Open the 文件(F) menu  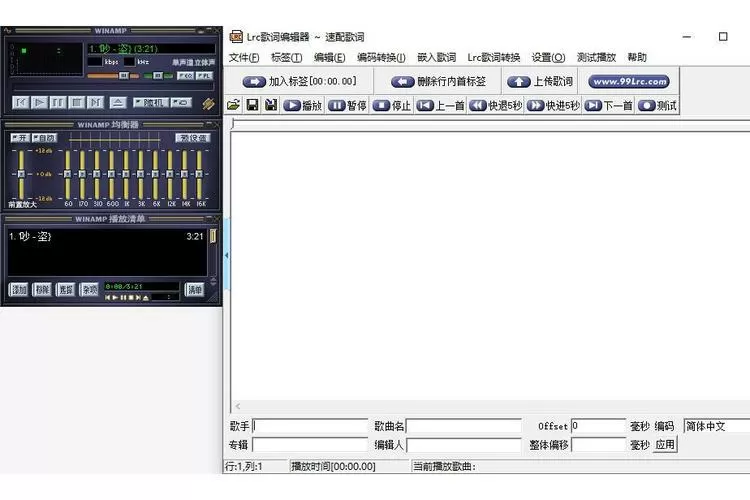[x=244, y=57]
